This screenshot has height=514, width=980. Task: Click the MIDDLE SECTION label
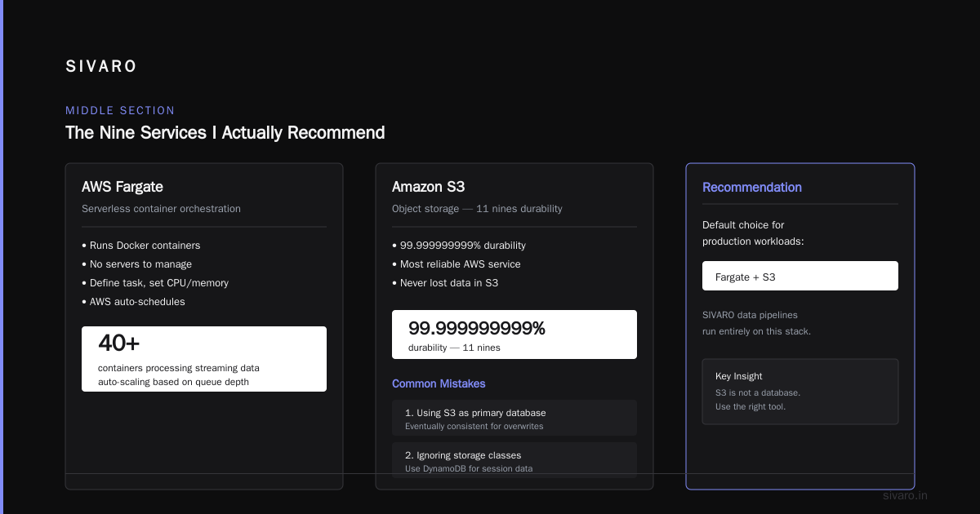pyautogui.click(x=120, y=110)
